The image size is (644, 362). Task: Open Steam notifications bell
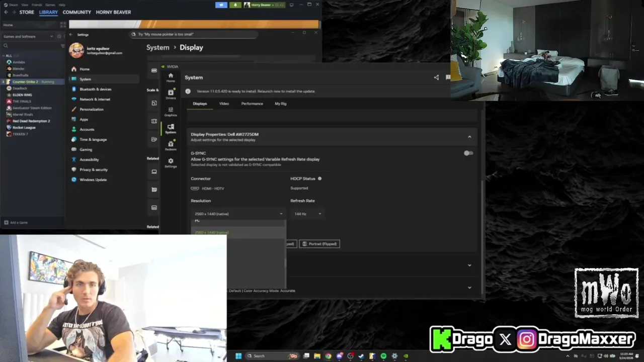[235, 5]
